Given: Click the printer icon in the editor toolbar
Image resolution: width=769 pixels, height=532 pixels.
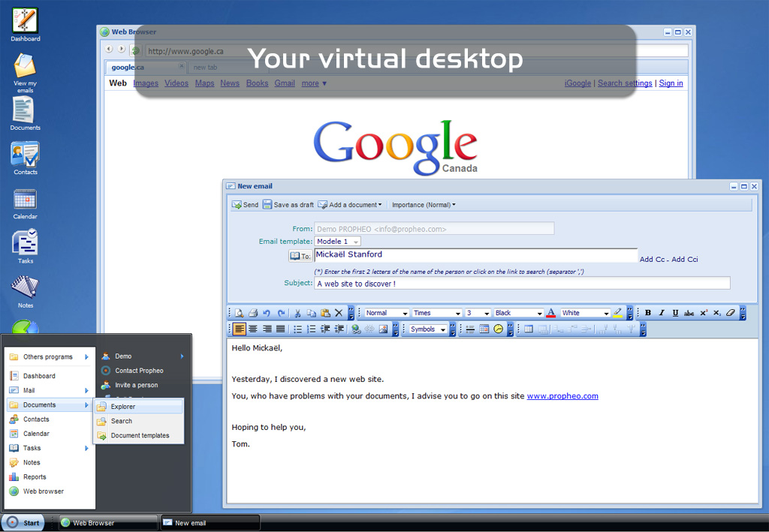Looking at the screenshot, I should 253,313.
